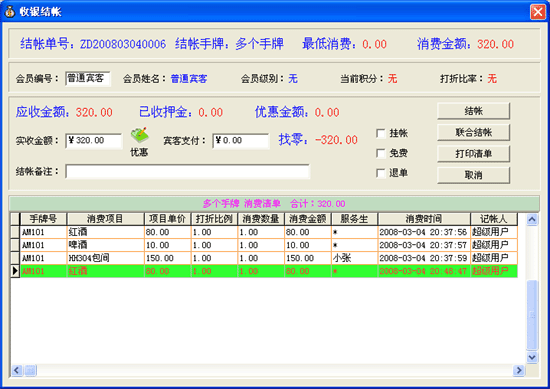Image resolution: width=550 pixels, height=389 pixels.
Task: Click the 结帐 button
Action: [x=474, y=111]
